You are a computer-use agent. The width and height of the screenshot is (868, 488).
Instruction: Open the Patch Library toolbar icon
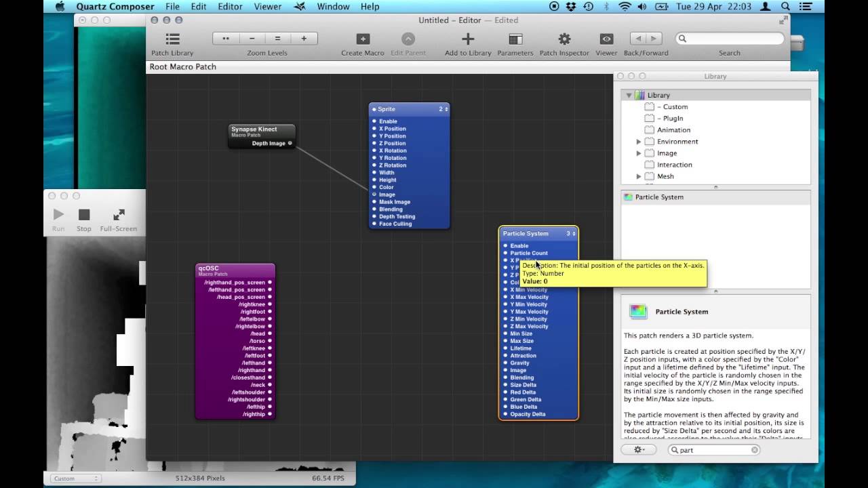coord(173,39)
